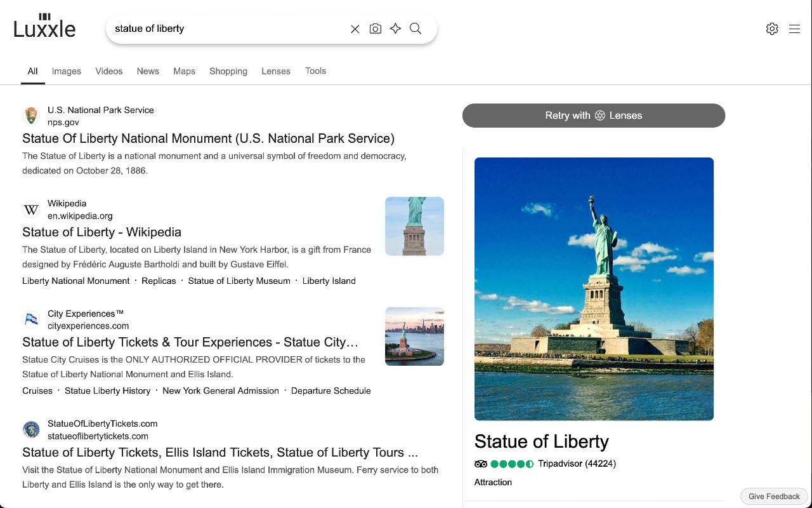Viewport: 812px width, 508px height.
Task: Click the Liberty National Monument sitelink
Action: pos(76,281)
